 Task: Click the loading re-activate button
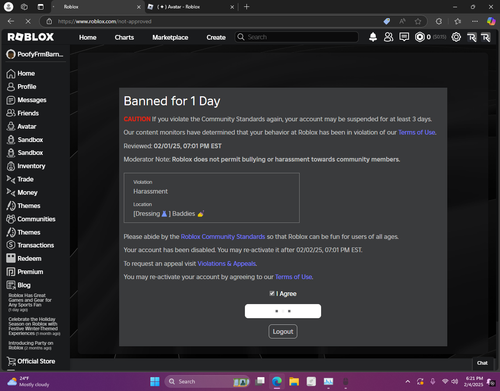click(283, 311)
